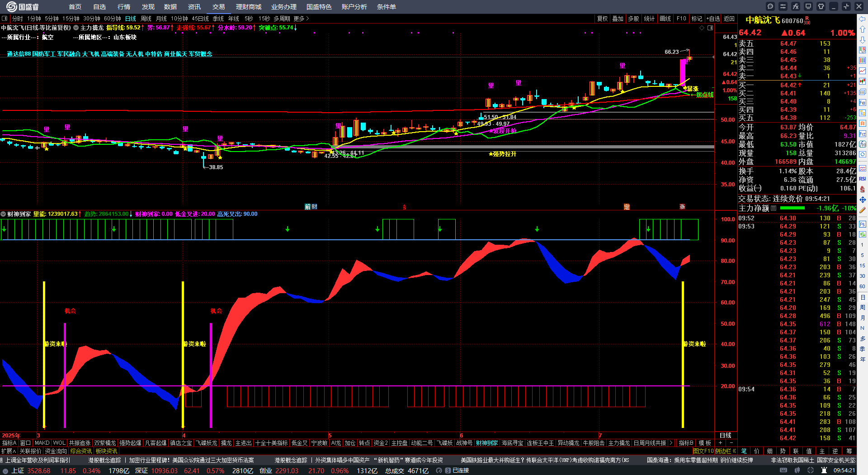Click the 中航沈飞 stock name header
This screenshot has width=868, height=475.
click(763, 20)
